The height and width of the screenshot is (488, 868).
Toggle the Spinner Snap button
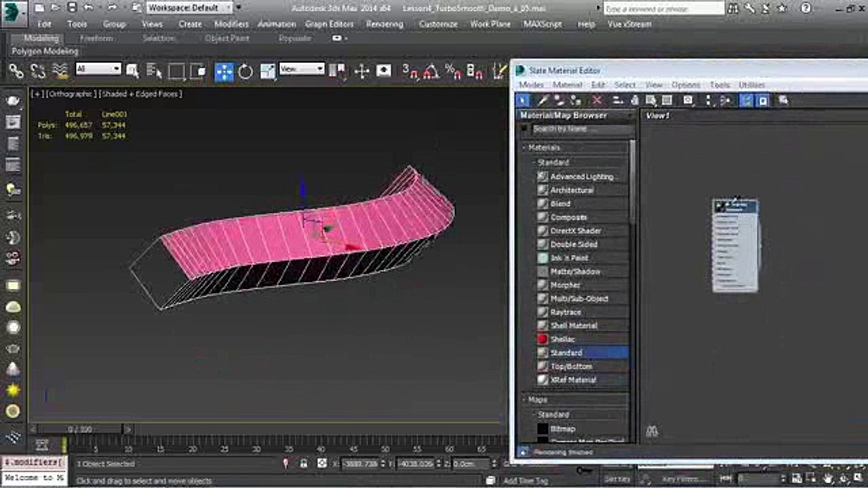point(475,71)
